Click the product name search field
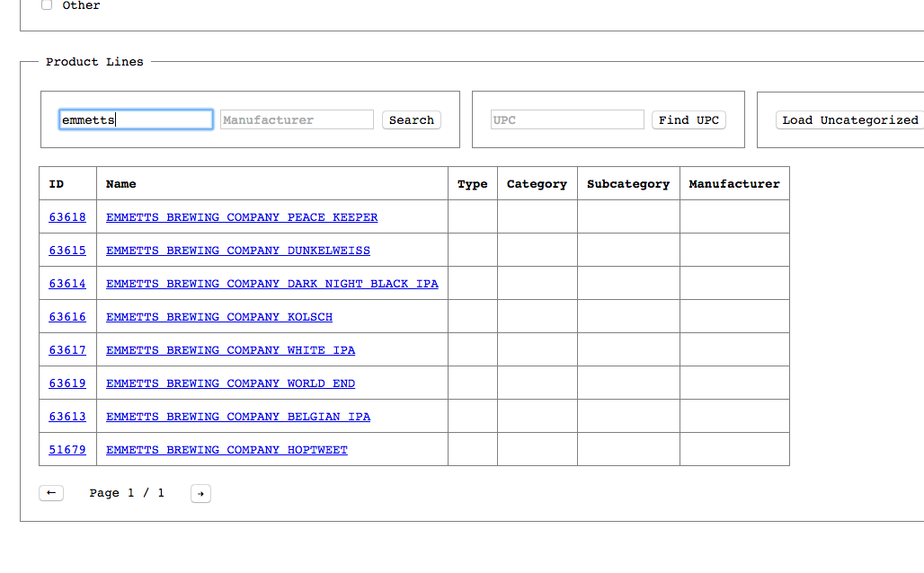Viewport: 924px width, 573px height. (136, 119)
